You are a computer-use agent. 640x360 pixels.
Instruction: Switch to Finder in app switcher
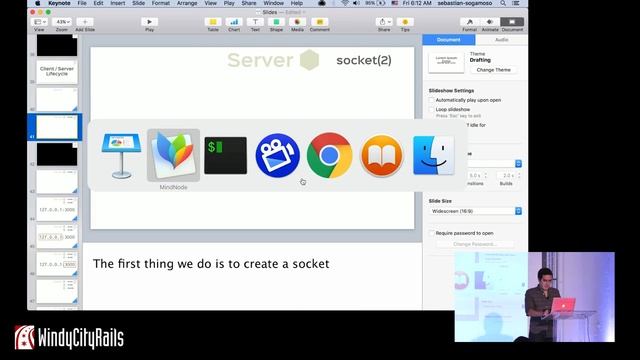pos(433,156)
